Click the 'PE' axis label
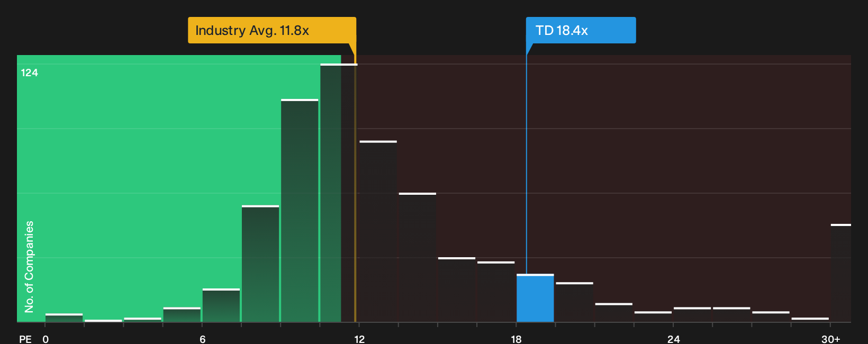Screen dimensions: 868x344 [x=25, y=339]
